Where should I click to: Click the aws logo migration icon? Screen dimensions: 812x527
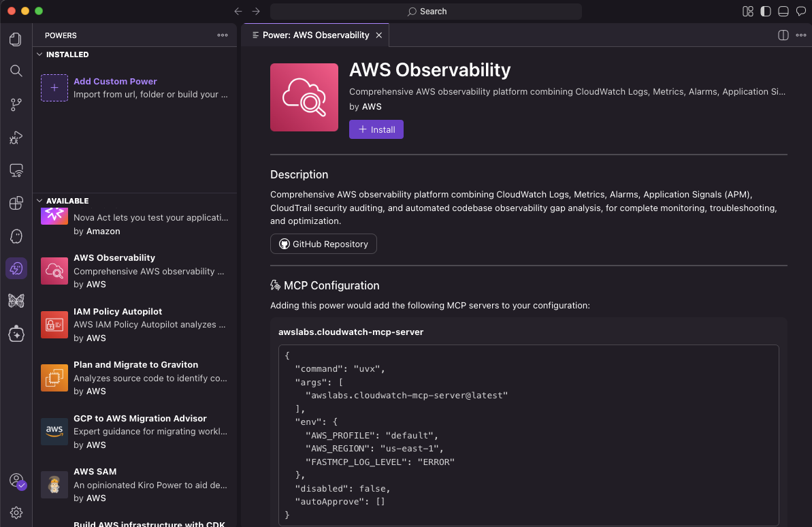(x=54, y=432)
